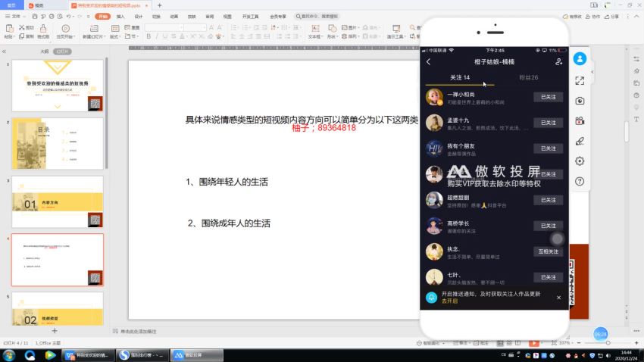Screen dimensions: 644x362
Task: Click the add-friend icon in phone header
Action: click(x=558, y=61)
